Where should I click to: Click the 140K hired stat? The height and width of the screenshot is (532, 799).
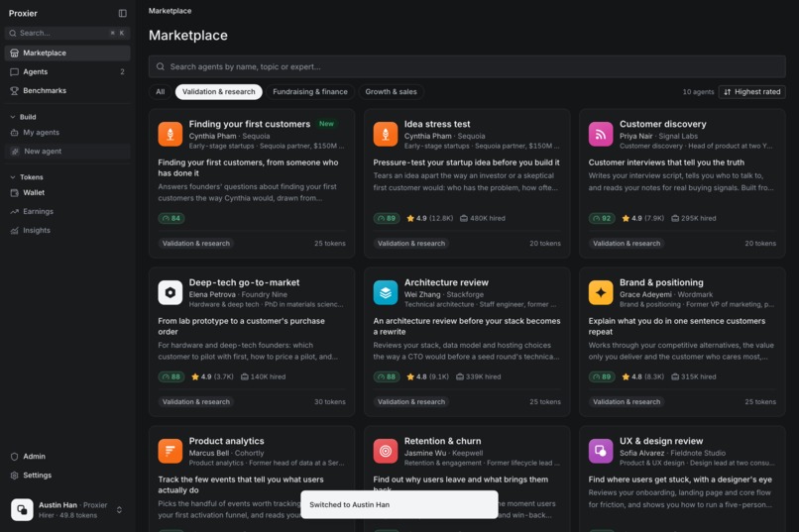pyautogui.click(x=263, y=377)
